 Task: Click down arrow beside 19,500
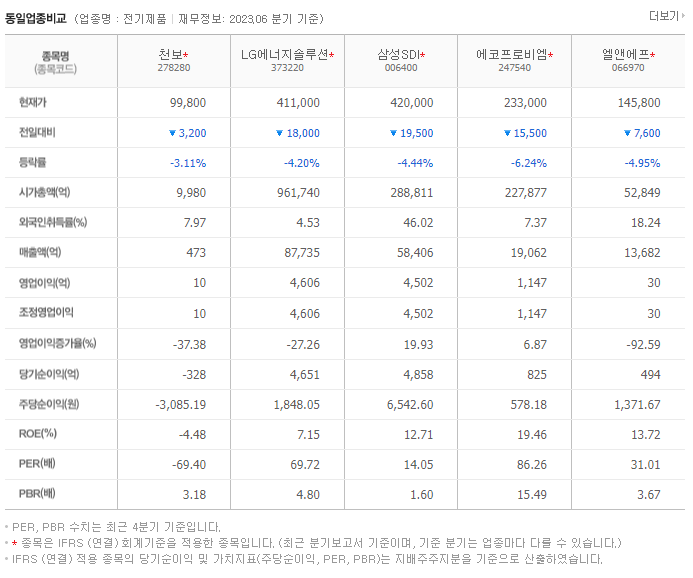pos(393,133)
